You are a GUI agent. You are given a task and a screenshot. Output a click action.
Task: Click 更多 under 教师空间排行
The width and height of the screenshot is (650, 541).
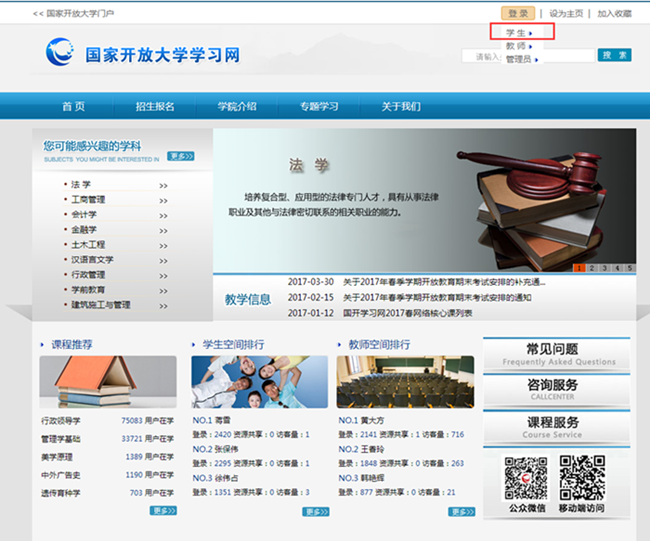(x=462, y=512)
